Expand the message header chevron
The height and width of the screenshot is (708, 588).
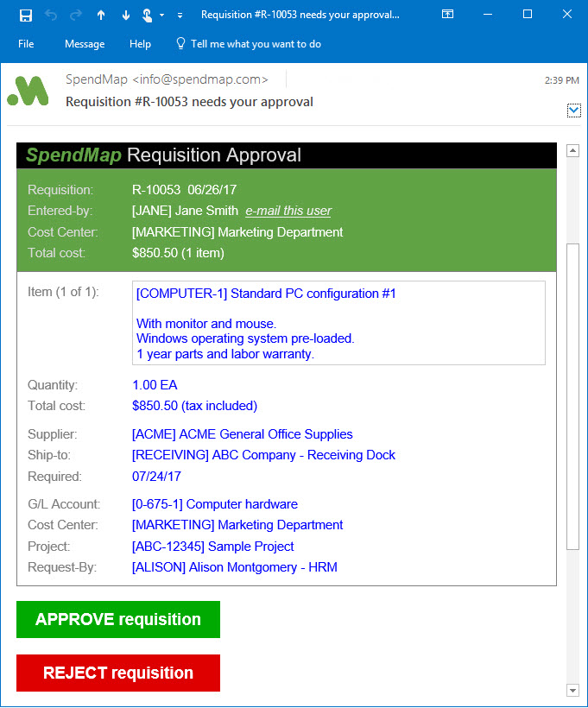pyautogui.click(x=573, y=110)
